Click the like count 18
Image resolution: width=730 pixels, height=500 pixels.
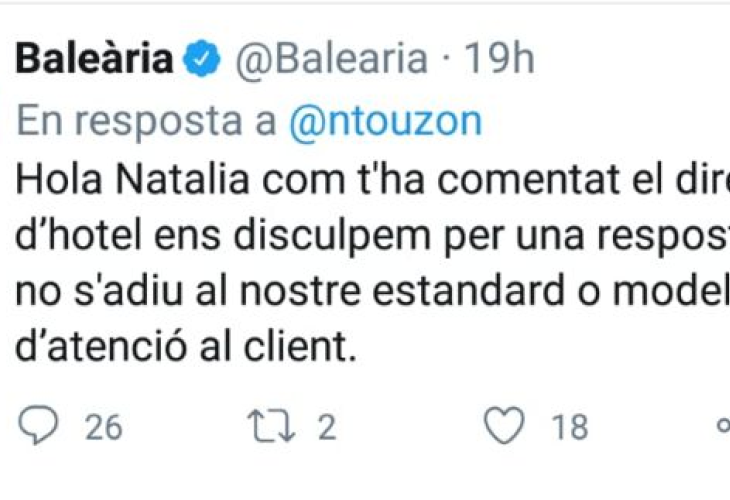pyautogui.click(x=570, y=428)
